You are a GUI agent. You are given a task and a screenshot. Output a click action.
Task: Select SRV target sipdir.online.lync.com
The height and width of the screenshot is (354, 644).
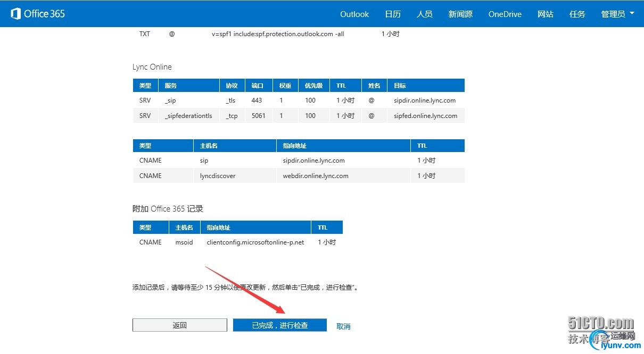[425, 100]
